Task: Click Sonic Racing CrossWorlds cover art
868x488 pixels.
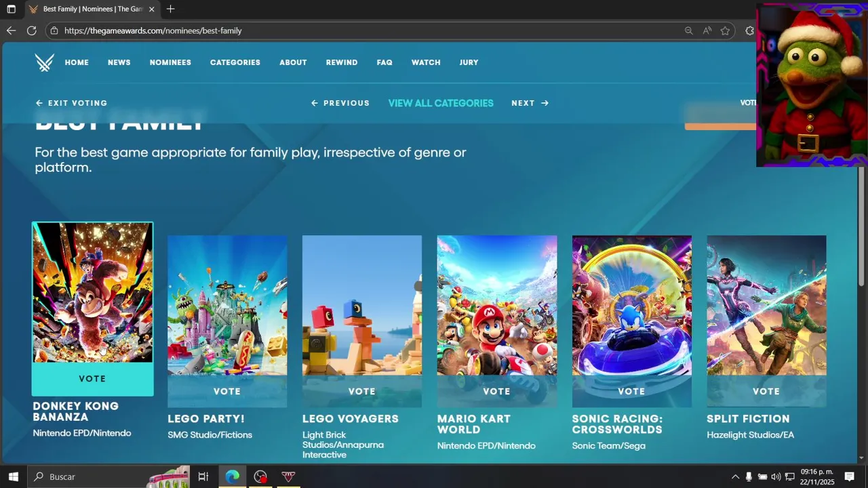Action: click(631, 305)
